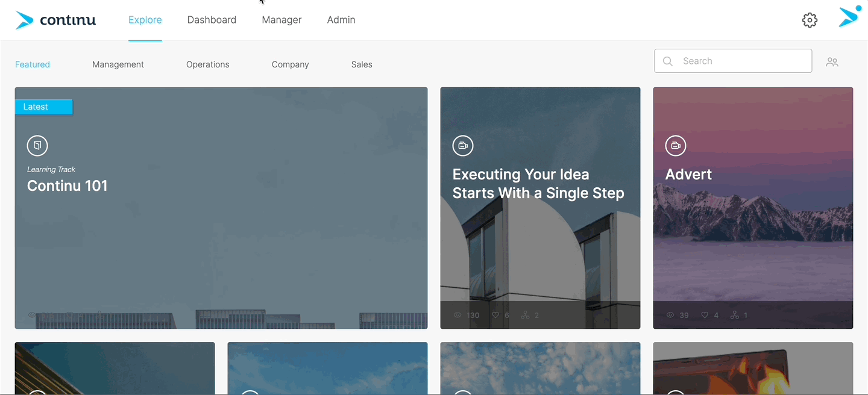Click the user profile avatar icon

(x=850, y=17)
